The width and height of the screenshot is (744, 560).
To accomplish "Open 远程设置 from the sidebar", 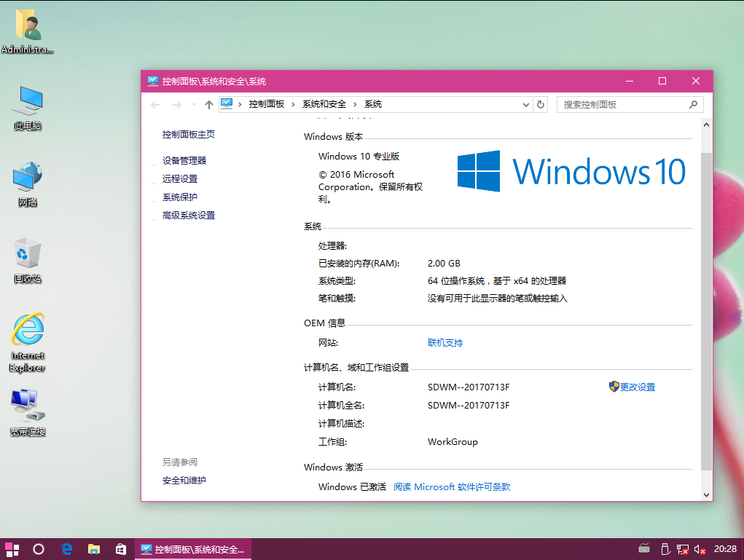I will [x=180, y=178].
